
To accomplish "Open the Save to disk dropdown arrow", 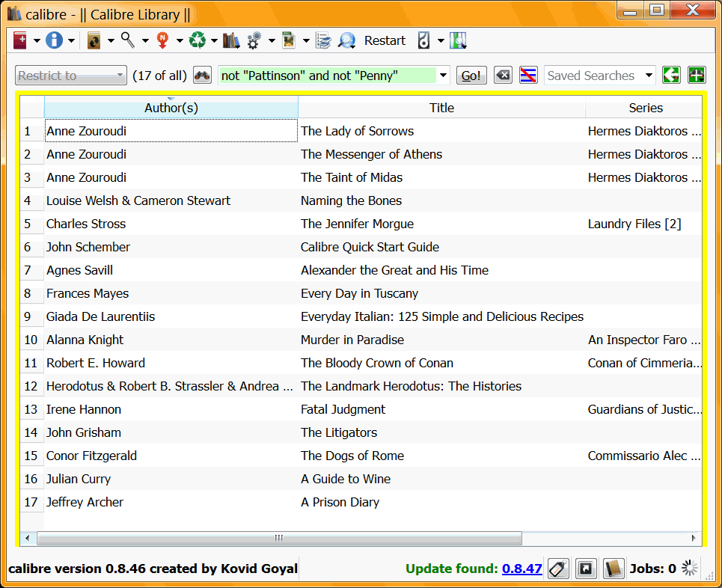I will coord(306,40).
